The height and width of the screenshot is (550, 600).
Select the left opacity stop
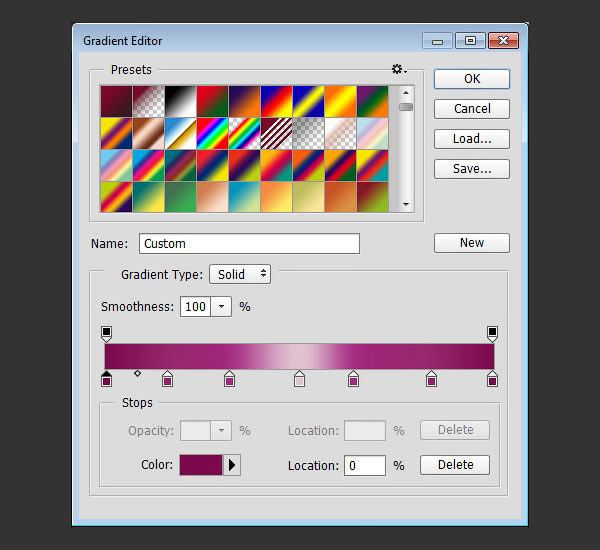[x=106, y=334]
